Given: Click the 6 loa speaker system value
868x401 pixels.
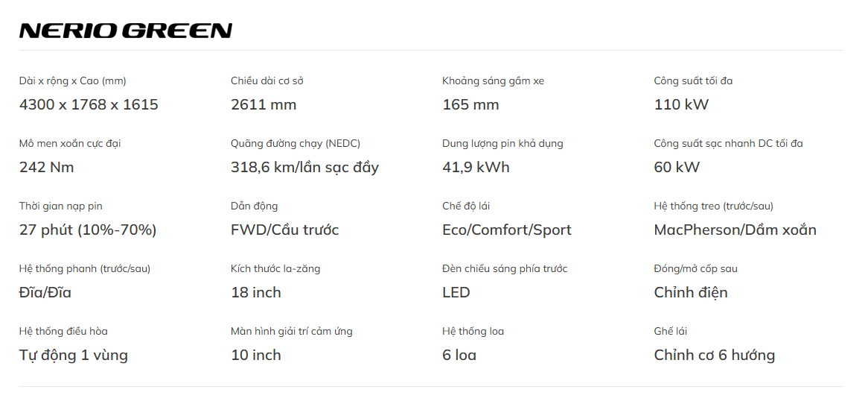Looking at the screenshot, I should coord(459,355).
